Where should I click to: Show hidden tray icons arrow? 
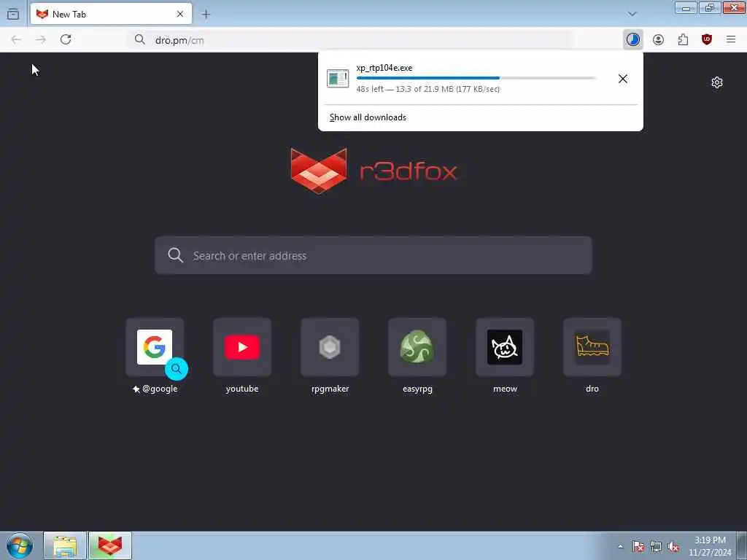click(620, 546)
